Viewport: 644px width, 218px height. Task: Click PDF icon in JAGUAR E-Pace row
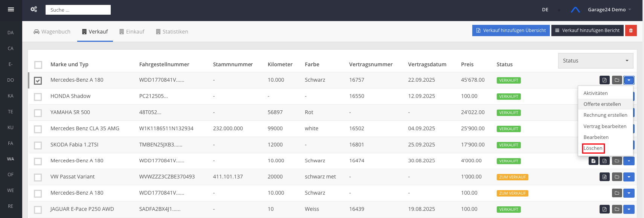pos(604,209)
